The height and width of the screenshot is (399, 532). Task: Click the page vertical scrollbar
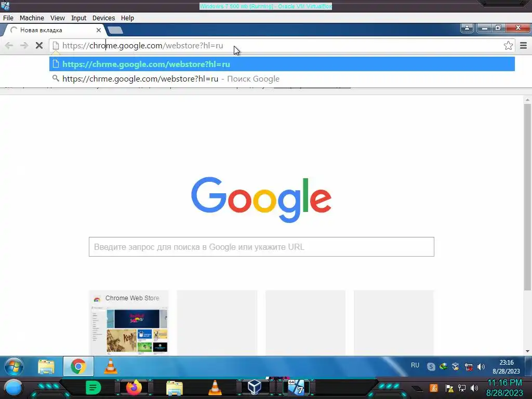coord(527,197)
